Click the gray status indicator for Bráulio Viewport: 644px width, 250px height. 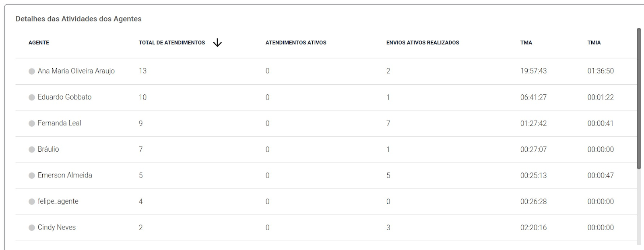pyautogui.click(x=32, y=150)
